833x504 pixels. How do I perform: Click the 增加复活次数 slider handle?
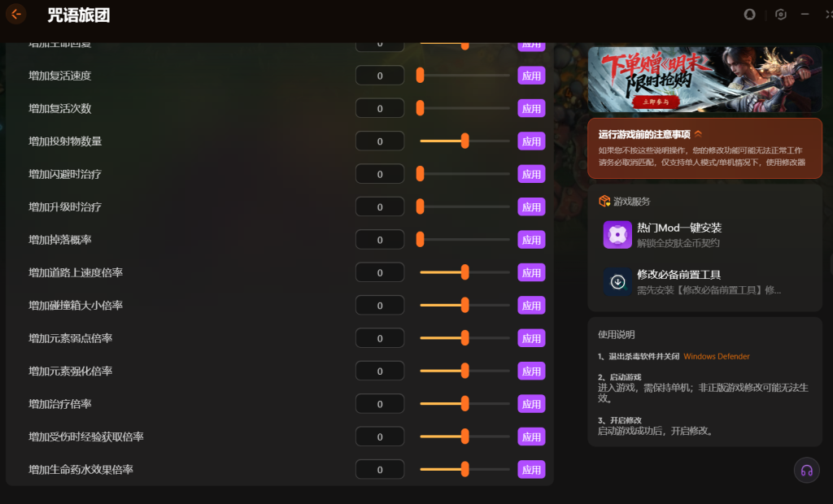pyautogui.click(x=421, y=108)
